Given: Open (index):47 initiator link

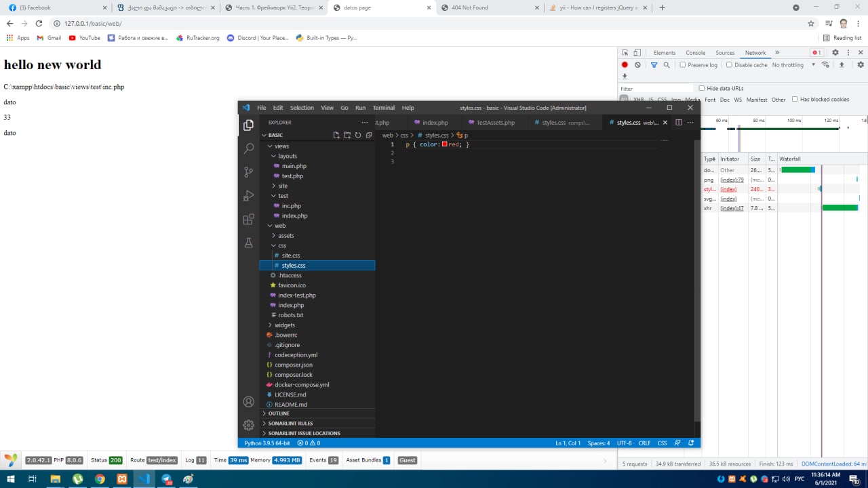Looking at the screenshot, I should click(732, 208).
